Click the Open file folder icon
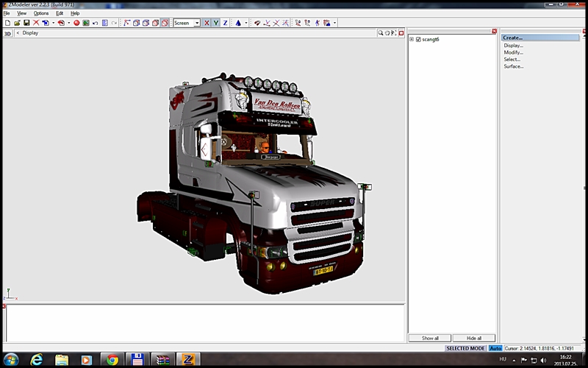The width and height of the screenshot is (588, 368). pyautogui.click(x=16, y=23)
